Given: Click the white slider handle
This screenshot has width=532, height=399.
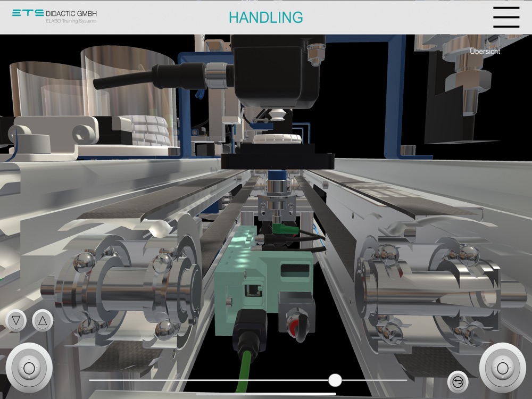Looking at the screenshot, I should click(x=335, y=380).
